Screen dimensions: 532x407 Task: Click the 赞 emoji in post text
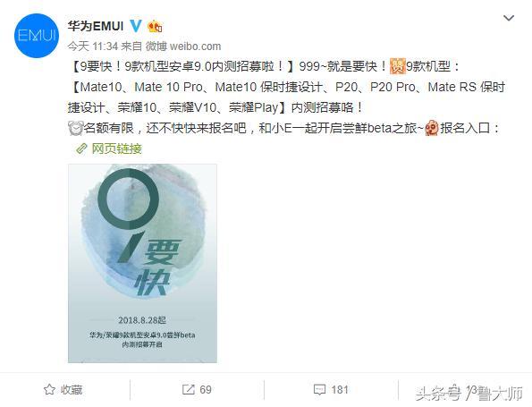pos(398,66)
